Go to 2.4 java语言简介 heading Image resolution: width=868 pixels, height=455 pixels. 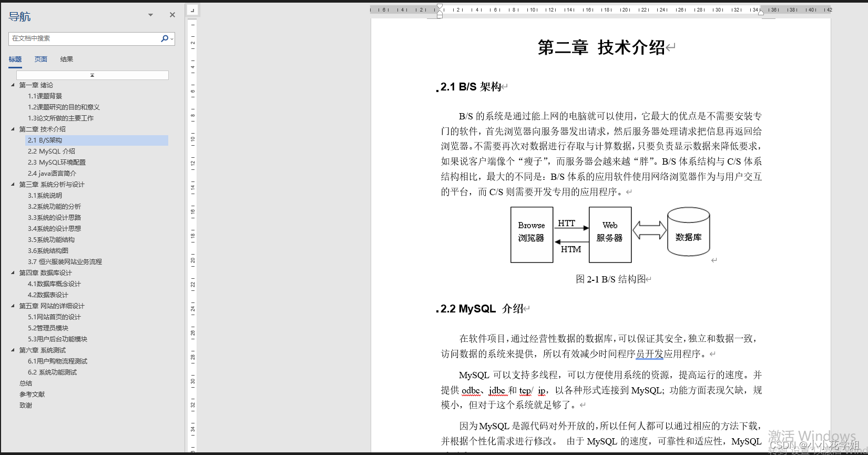tap(52, 174)
